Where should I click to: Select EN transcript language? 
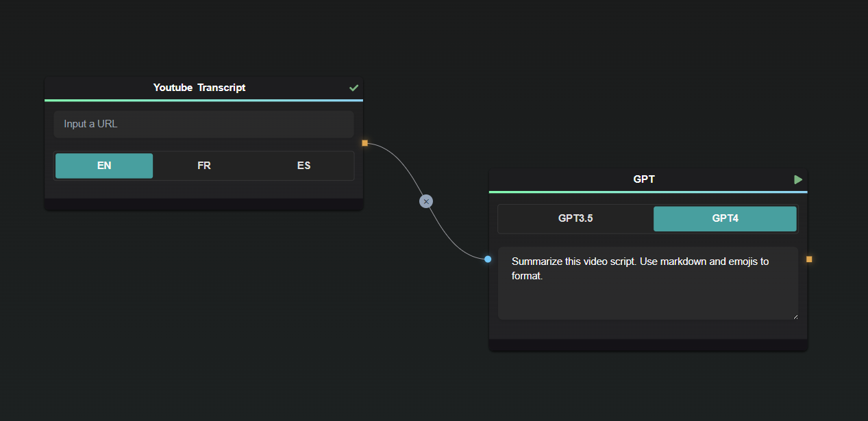[x=104, y=166]
